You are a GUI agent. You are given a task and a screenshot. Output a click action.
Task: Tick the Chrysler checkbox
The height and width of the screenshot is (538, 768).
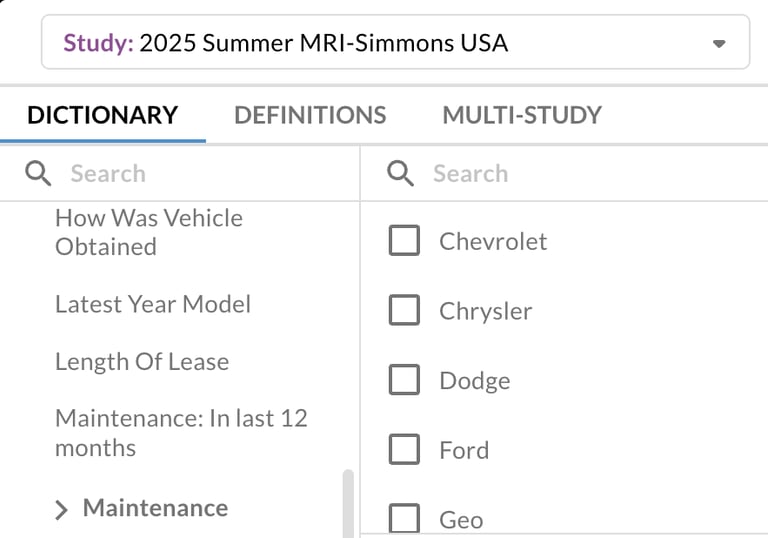click(404, 311)
